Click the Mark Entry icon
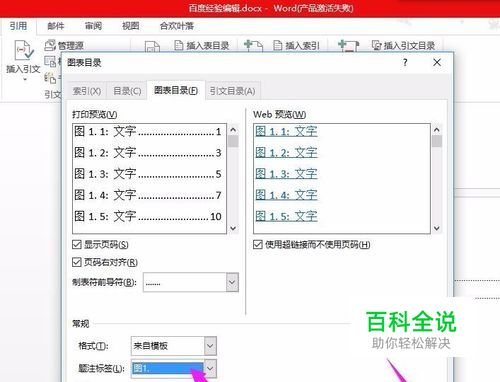The image size is (500, 382). [253, 46]
